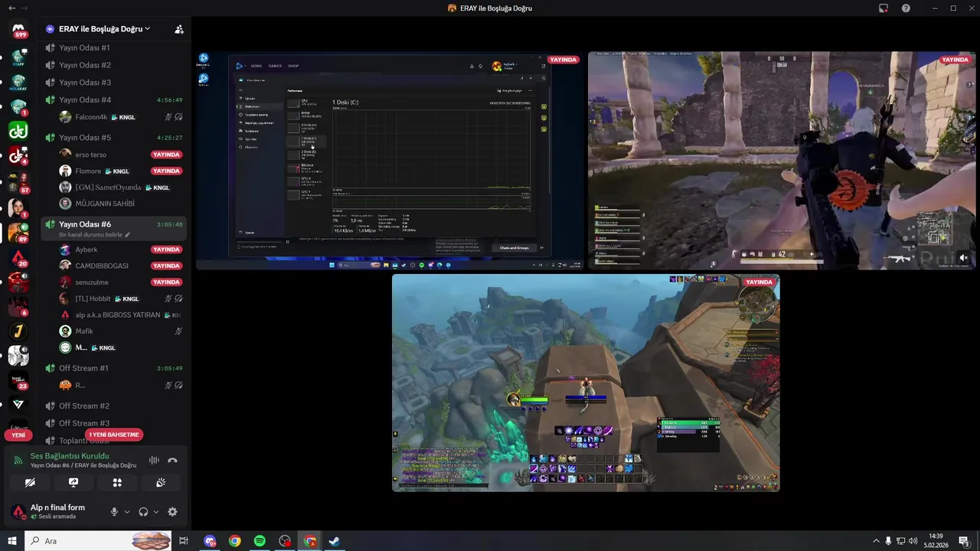
Task: Open user settings gear
Action: click(x=172, y=512)
